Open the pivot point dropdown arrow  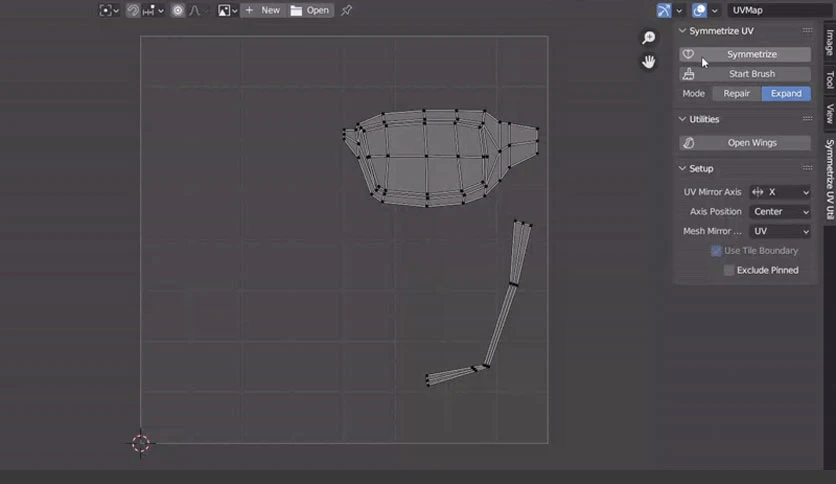click(116, 11)
